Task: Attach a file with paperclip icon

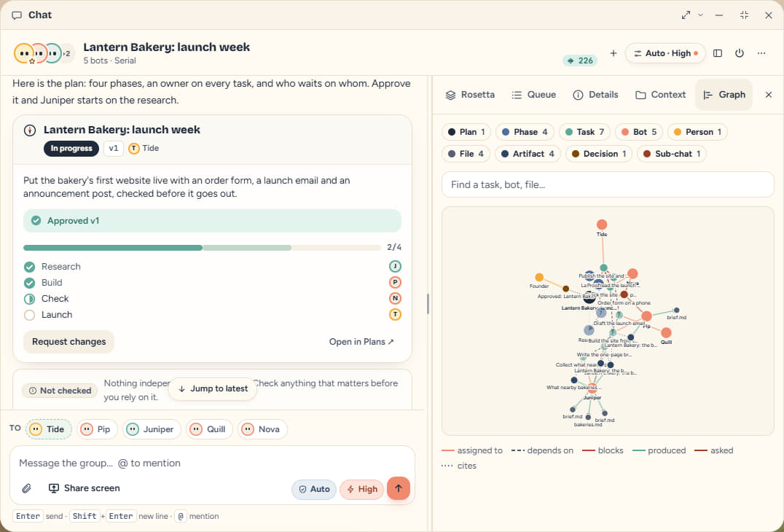Action: point(26,488)
